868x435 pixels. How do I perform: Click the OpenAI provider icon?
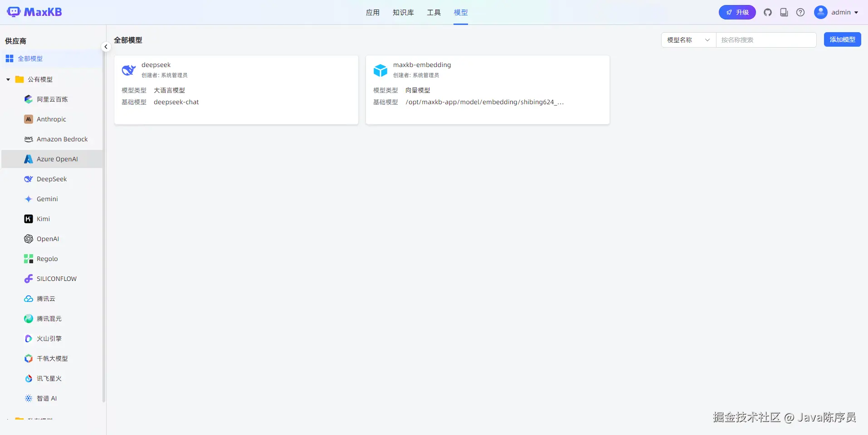click(29, 239)
